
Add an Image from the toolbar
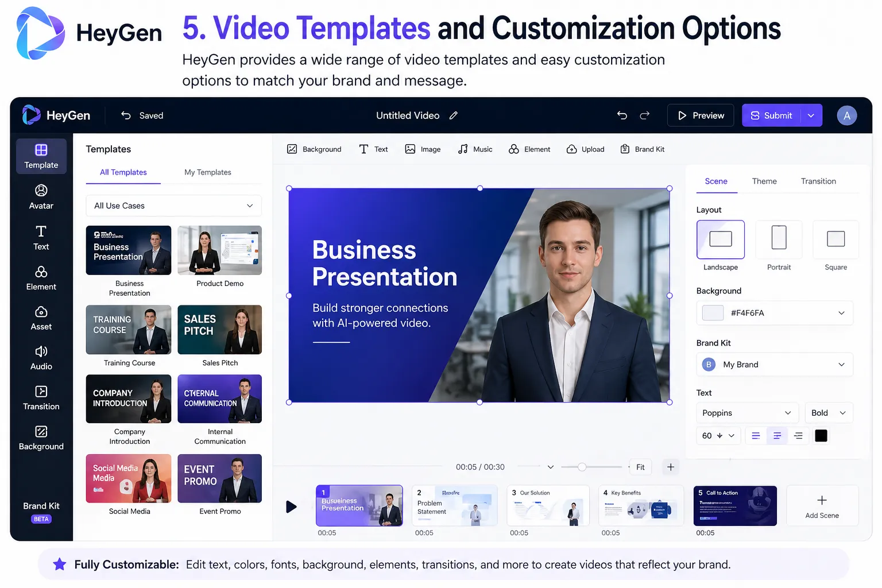(x=423, y=149)
